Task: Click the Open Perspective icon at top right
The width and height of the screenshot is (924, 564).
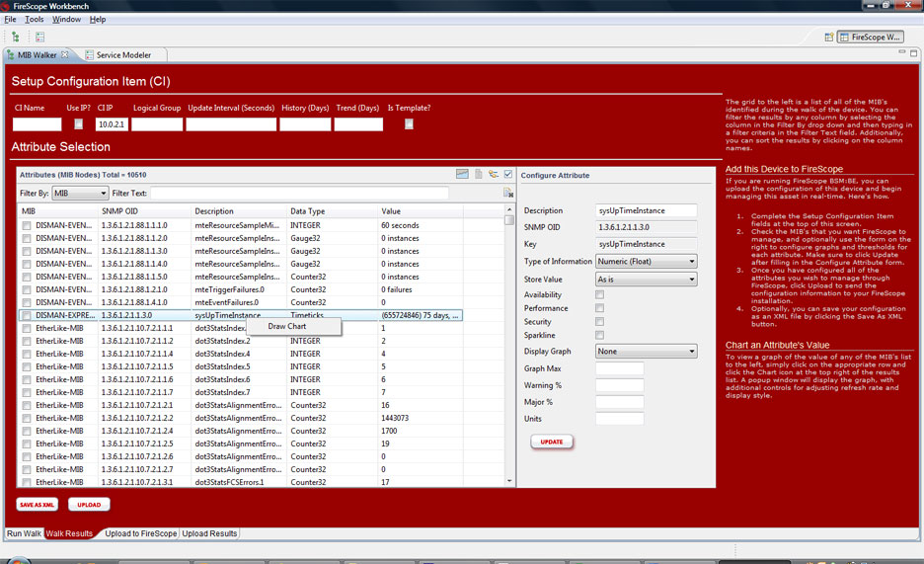Action: click(x=828, y=38)
